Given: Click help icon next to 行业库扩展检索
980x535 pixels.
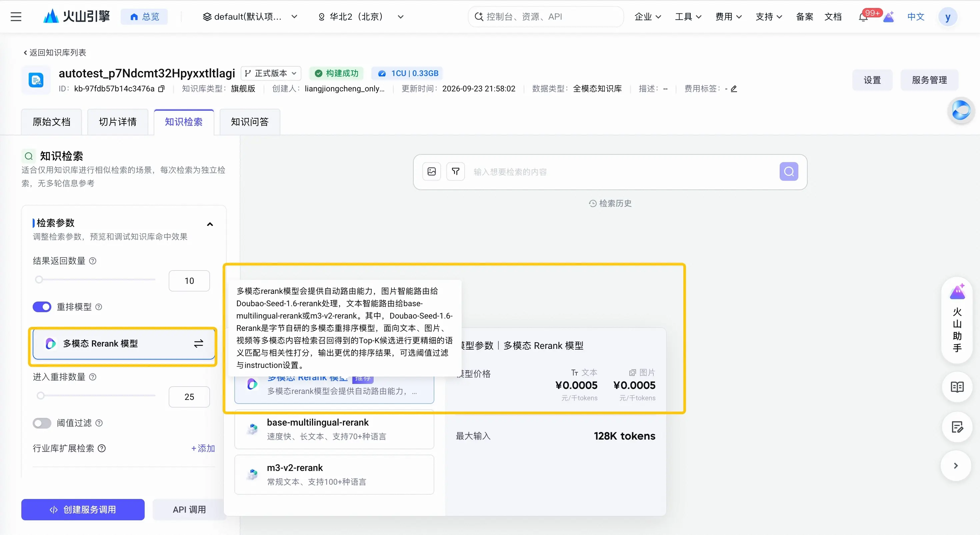Looking at the screenshot, I should [102, 449].
